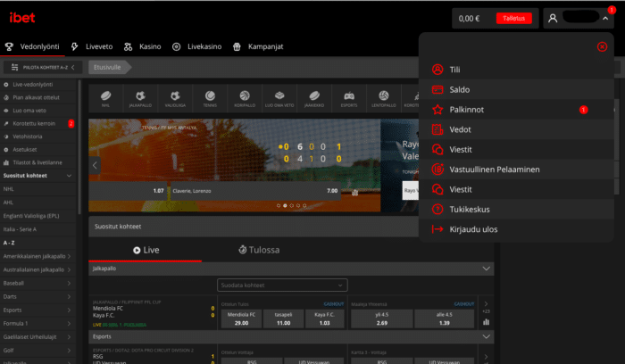Collapse the Piilota kohteet A-Z sidebar
Screen dimensions: 625x364
pyautogui.click(x=43, y=67)
